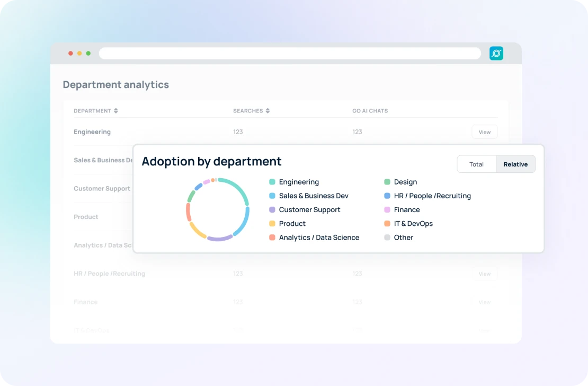Toggle the Design series via its legend dot

pos(388,182)
